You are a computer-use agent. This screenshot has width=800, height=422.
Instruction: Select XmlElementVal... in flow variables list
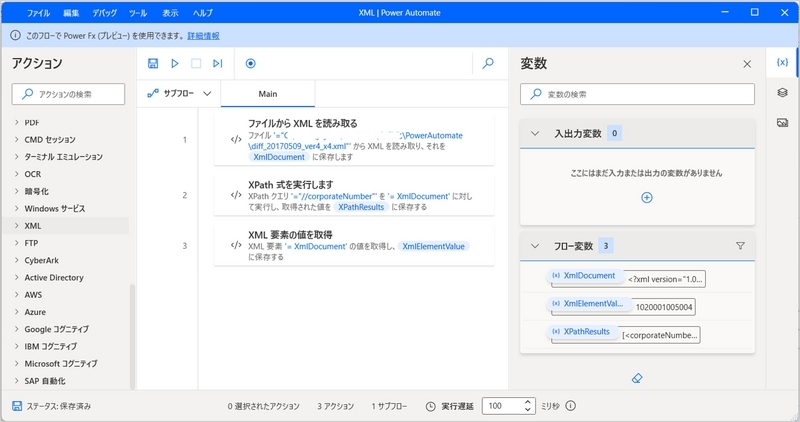click(588, 304)
